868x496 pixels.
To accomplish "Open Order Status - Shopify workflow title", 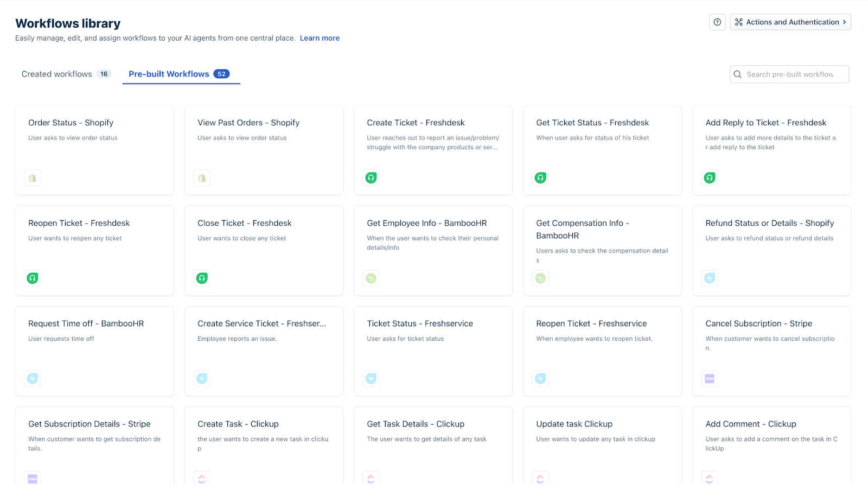I will (71, 123).
